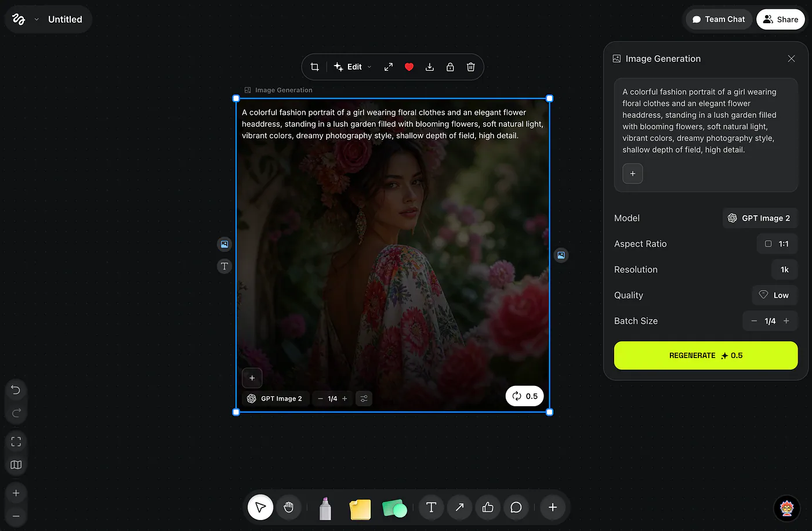
Task: Click the 0.5 regenerate pill on the image
Action: point(525,396)
